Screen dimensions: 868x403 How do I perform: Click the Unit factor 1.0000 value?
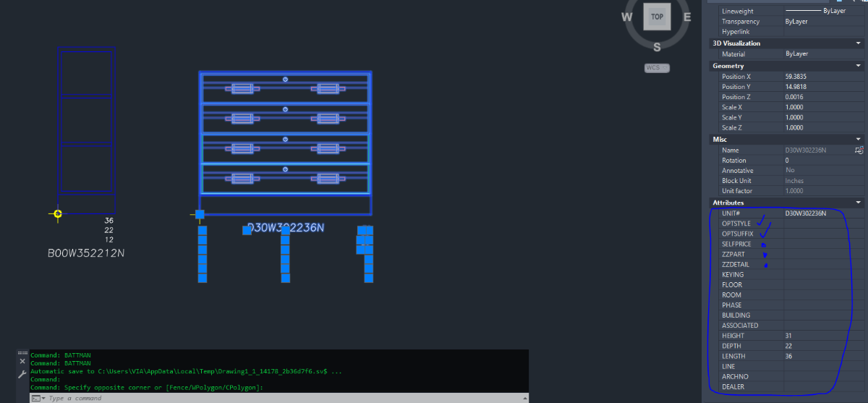pos(824,190)
